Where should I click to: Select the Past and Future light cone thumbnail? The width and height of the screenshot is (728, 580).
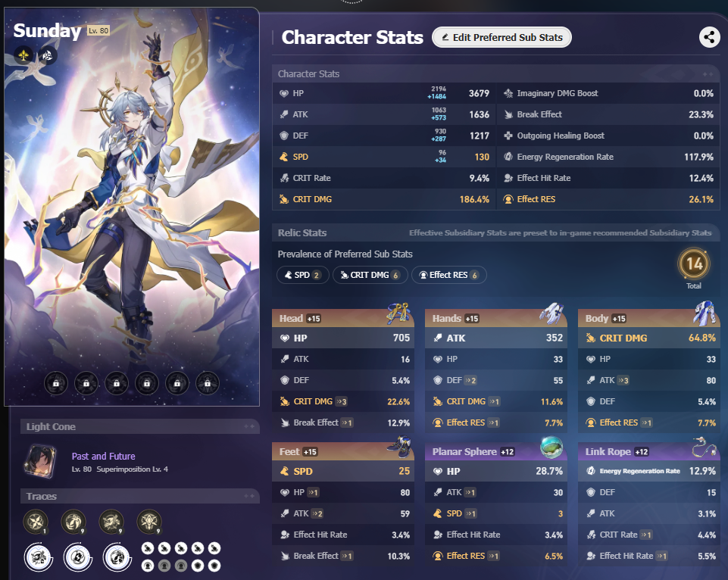40,461
